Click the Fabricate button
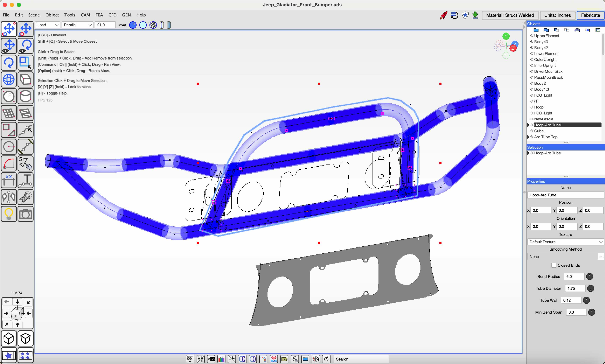This screenshot has width=605, height=364. (590, 15)
